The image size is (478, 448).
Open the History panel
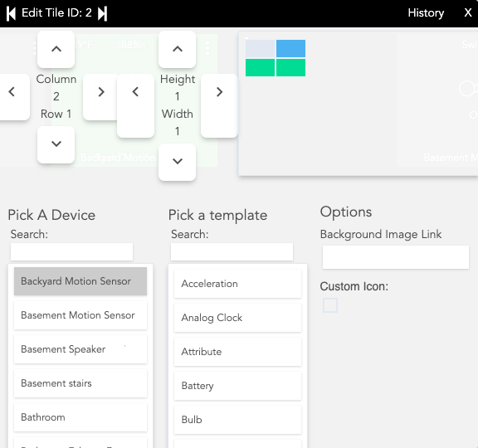click(426, 12)
